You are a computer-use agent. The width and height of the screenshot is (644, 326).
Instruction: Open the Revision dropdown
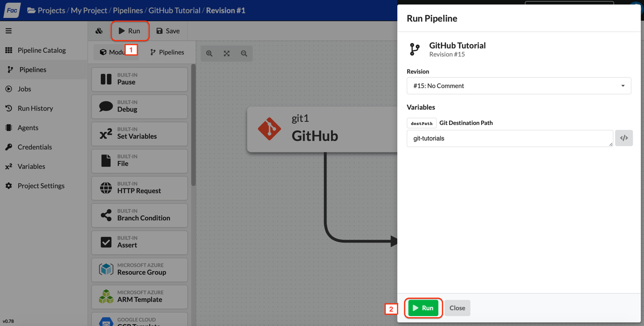(518, 86)
